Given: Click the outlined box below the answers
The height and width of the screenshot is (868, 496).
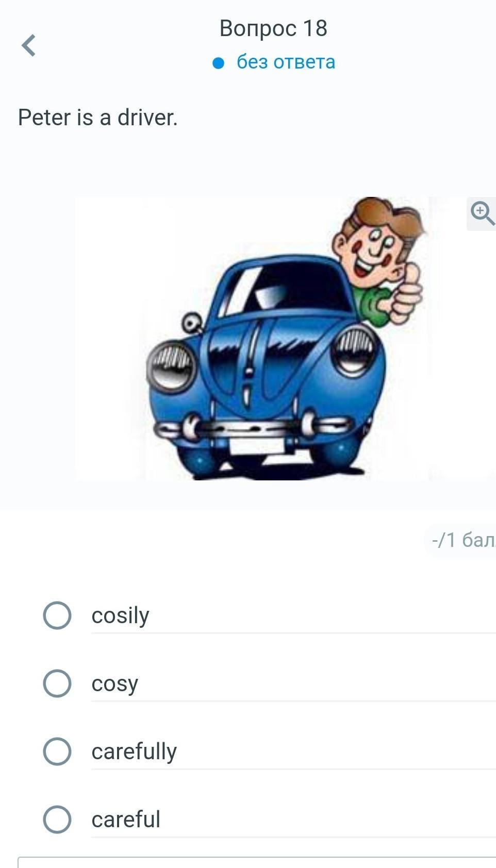Looking at the screenshot, I should tap(257, 862).
